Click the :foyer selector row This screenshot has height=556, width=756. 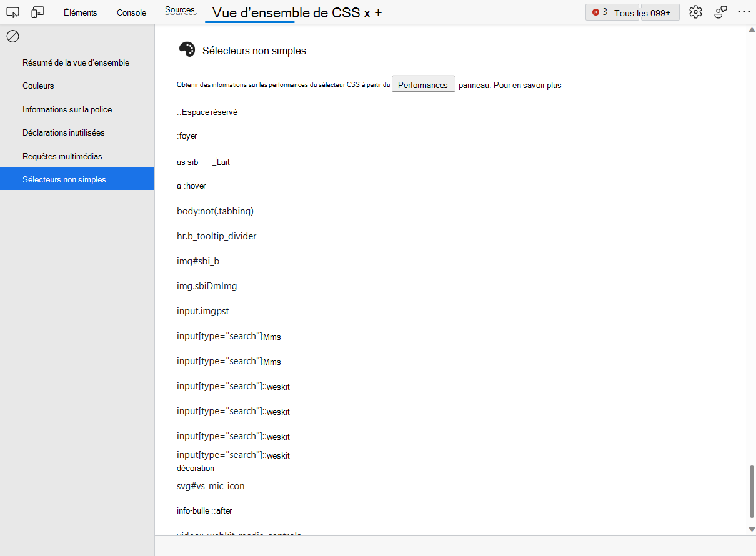(187, 136)
